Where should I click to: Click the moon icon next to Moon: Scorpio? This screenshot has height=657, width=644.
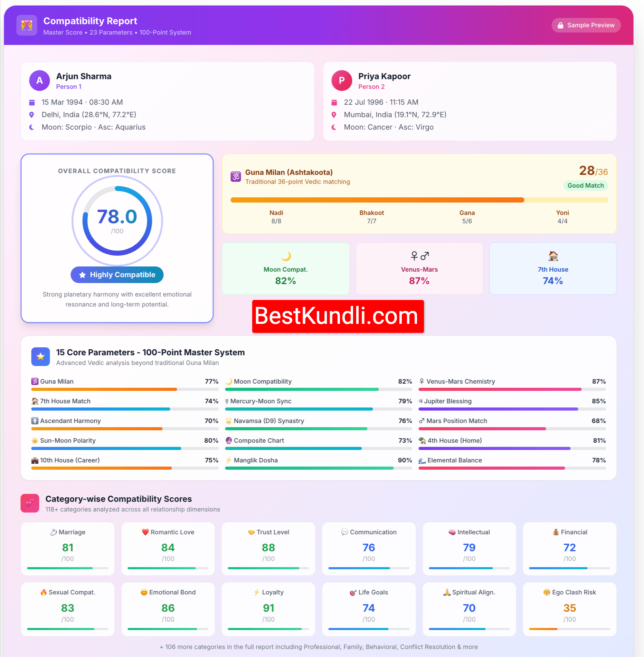pos(32,127)
